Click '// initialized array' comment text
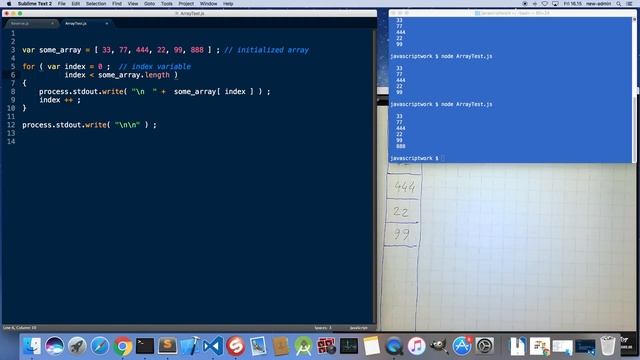Screen dimensions: 640x360 coord(267,50)
